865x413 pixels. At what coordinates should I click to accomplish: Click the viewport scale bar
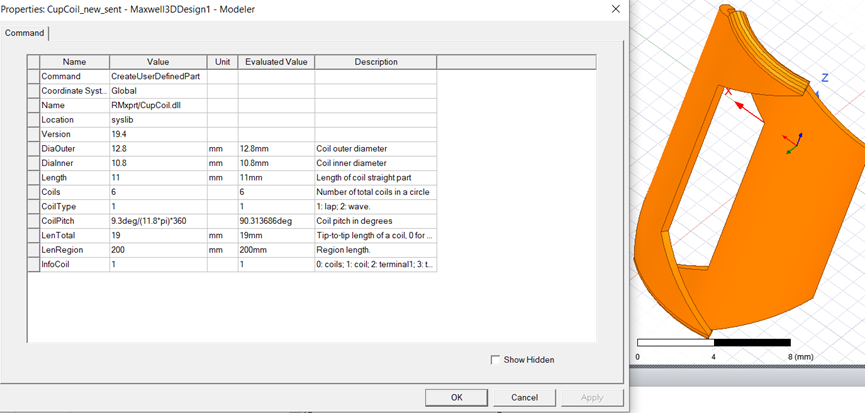(714, 342)
